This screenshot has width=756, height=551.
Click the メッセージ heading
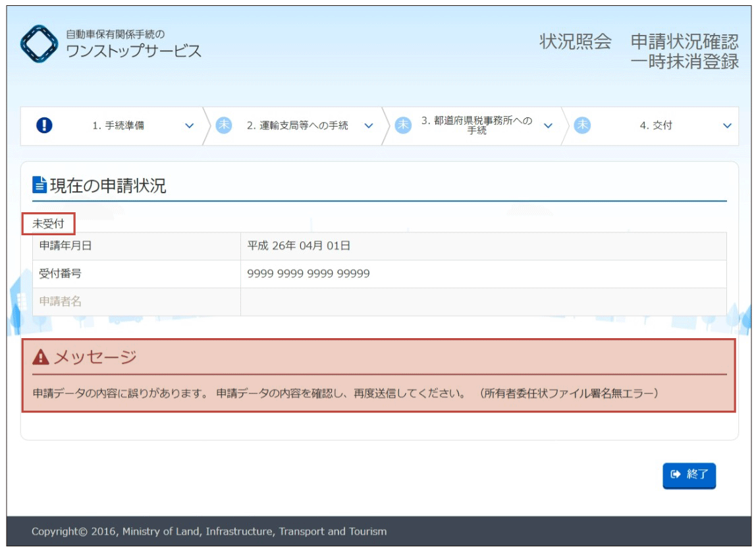95,357
